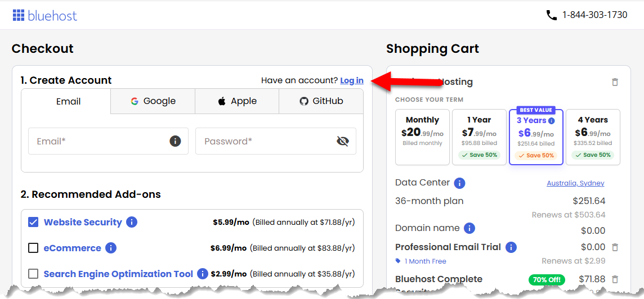This screenshot has height=299, width=644.
Task: Click the bluehost grid logo
Action: click(19, 16)
